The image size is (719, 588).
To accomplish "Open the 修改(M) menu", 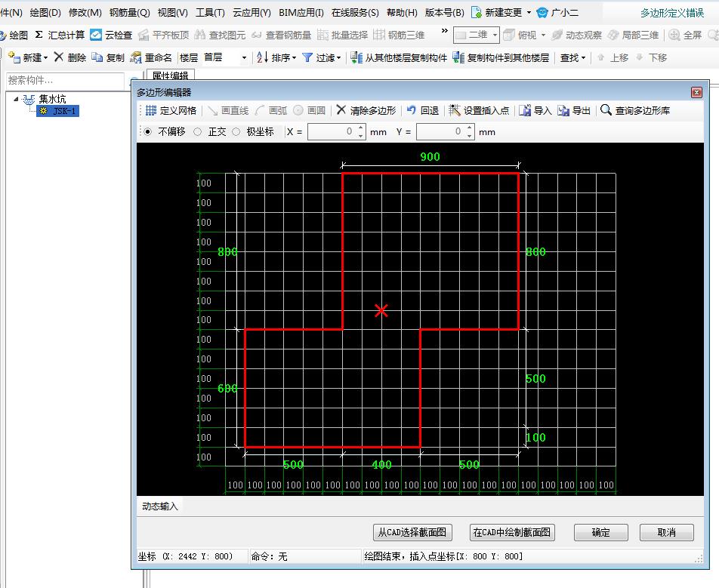I will point(85,12).
